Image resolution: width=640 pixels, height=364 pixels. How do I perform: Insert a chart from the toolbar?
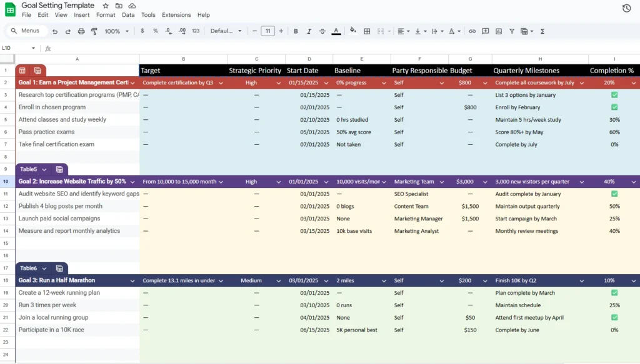499,31
